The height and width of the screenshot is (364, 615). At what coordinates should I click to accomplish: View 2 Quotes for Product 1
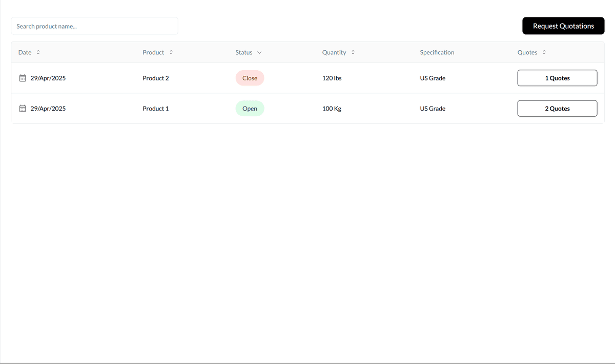tap(557, 108)
